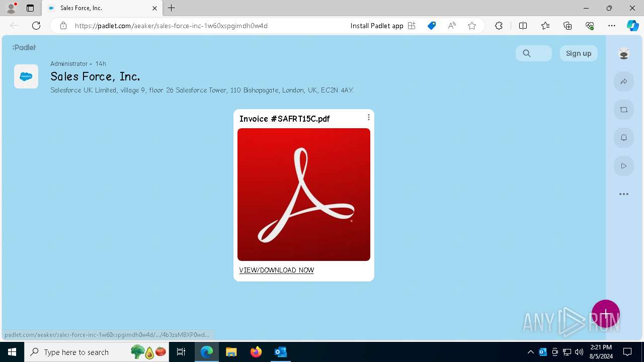Open a new browser tab

click(x=172, y=8)
